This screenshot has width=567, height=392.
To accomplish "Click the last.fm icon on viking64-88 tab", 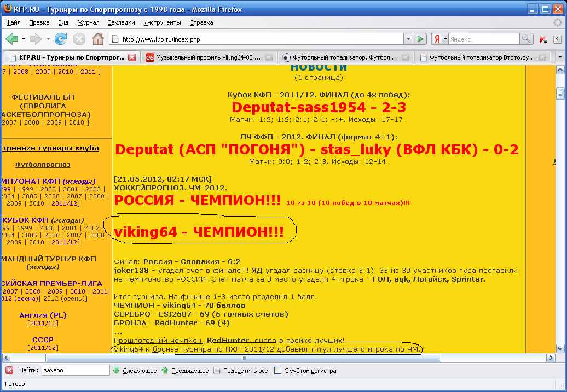I will (150, 57).
